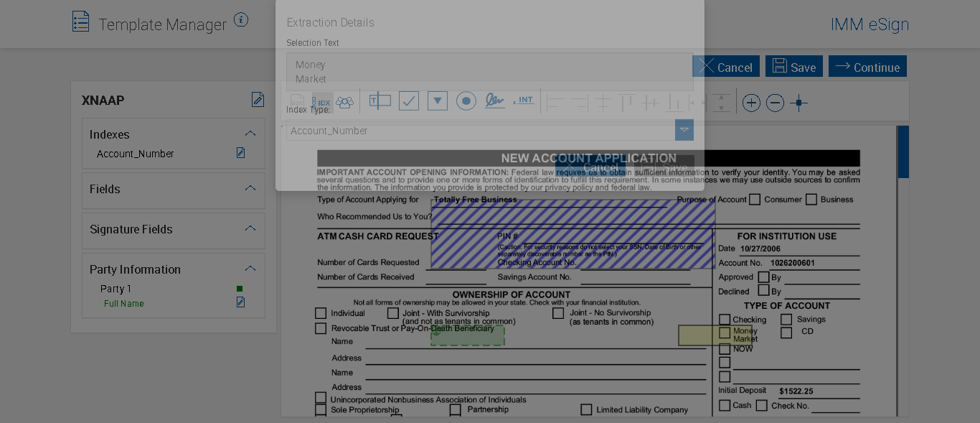
Task: Zoom out with the minus circle icon
Action: tap(775, 103)
